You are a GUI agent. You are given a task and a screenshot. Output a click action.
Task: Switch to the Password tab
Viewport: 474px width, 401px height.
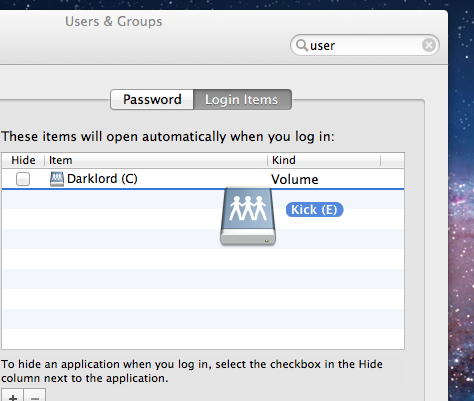[152, 99]
